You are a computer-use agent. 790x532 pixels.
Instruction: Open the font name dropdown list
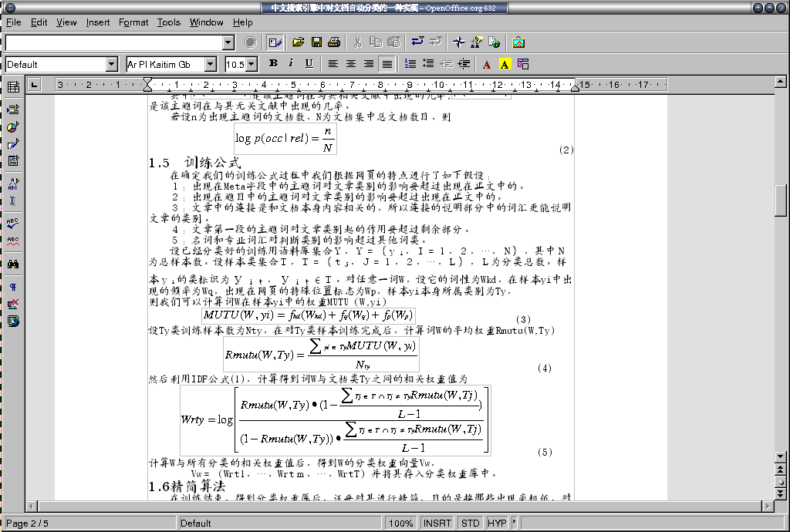[x=209, y=64]
